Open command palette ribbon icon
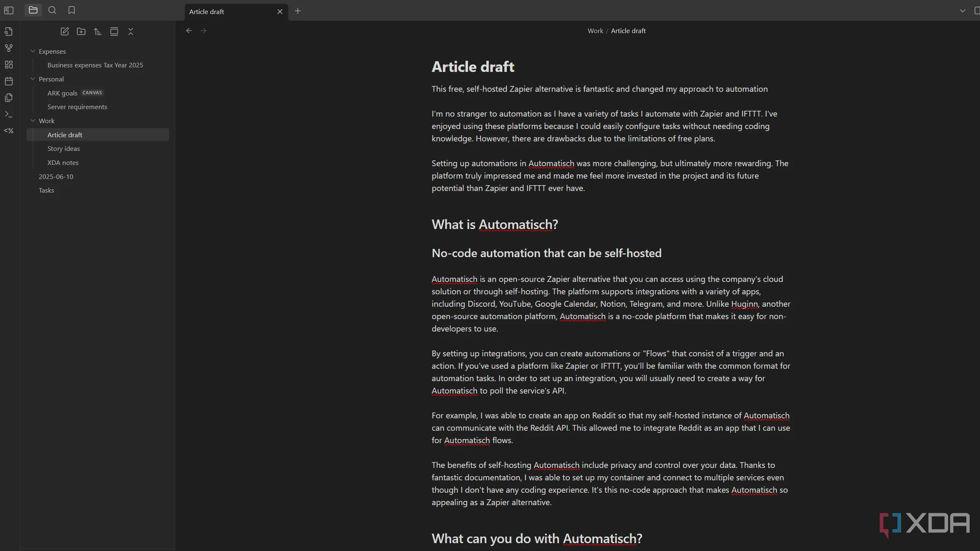The image size is (980, 551). (9, 114)
